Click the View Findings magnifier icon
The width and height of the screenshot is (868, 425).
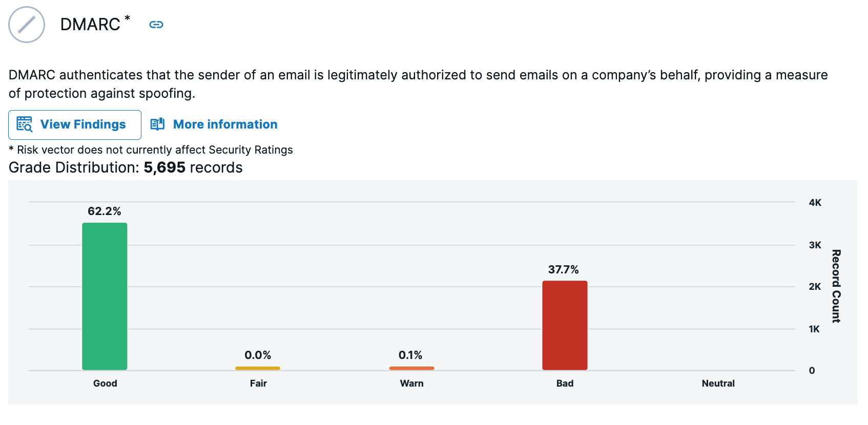(25, 124)
